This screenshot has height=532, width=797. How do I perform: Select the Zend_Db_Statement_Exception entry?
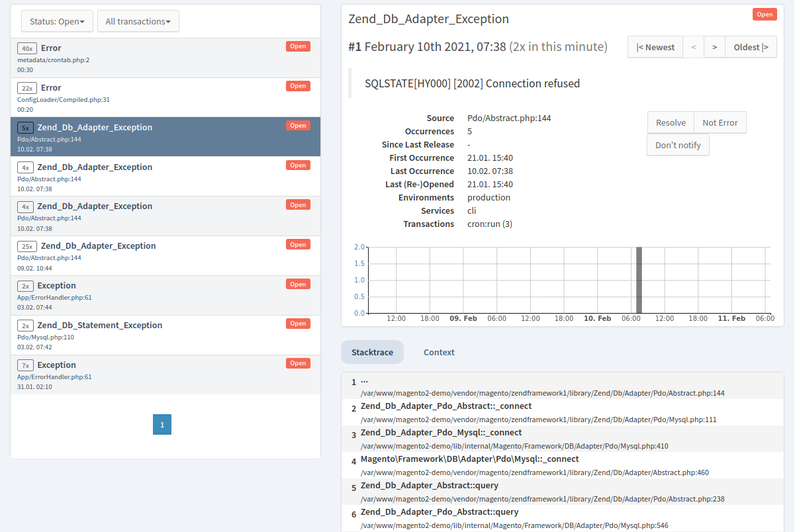pyautogui.click(x=165, y=335)
